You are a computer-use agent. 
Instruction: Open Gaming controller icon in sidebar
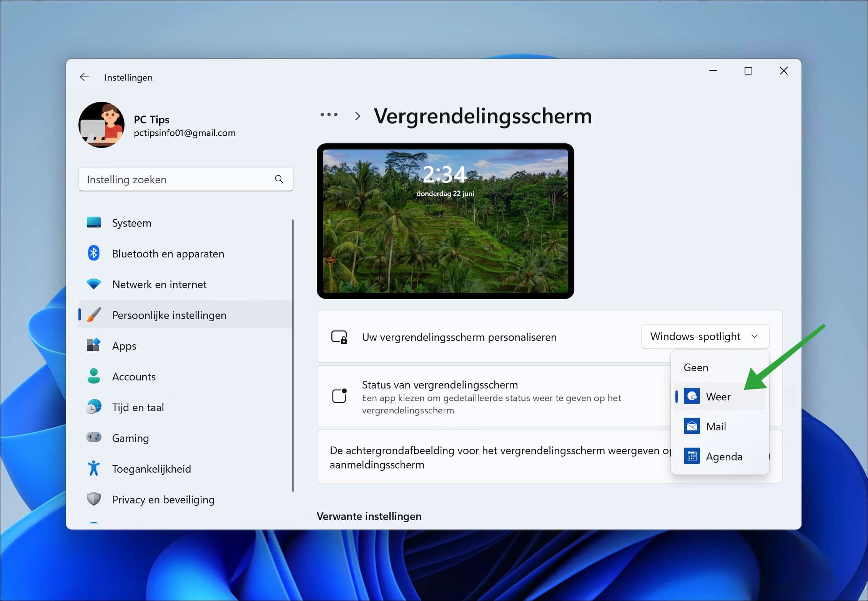pos(93,437)
